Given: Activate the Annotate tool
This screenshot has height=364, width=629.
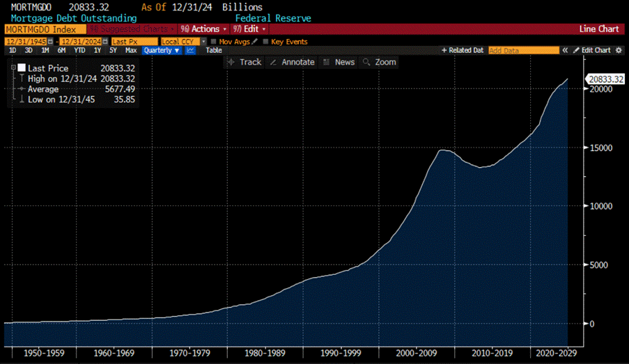Looking at the screenshot, I should click(x=293, y=62).
